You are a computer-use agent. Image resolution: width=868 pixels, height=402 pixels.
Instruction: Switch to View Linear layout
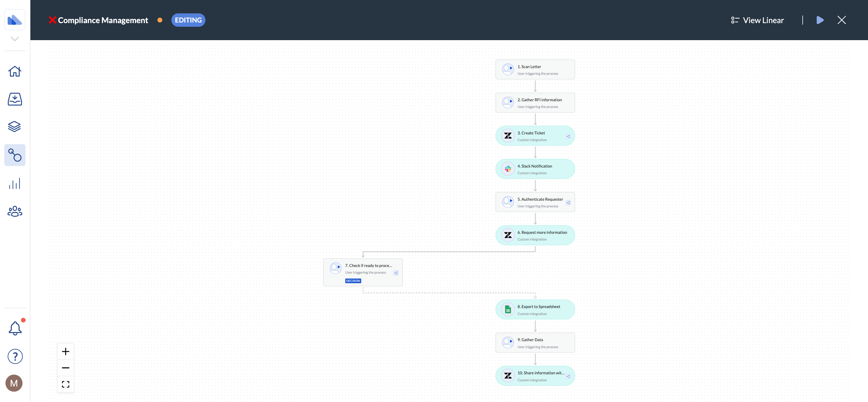click(757, 20)
